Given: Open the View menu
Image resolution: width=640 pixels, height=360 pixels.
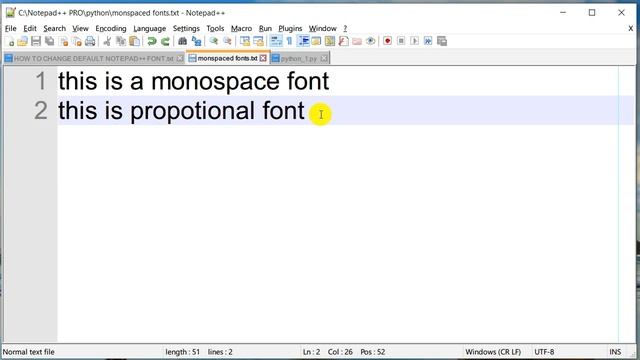Looking at the screenshot, I should coord(80,29).
